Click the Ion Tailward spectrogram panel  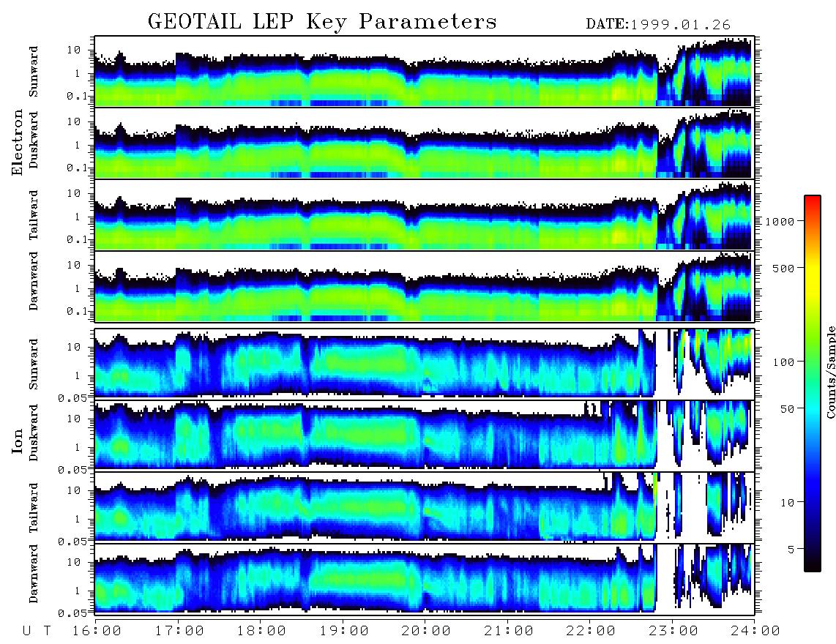click(425, 507)
